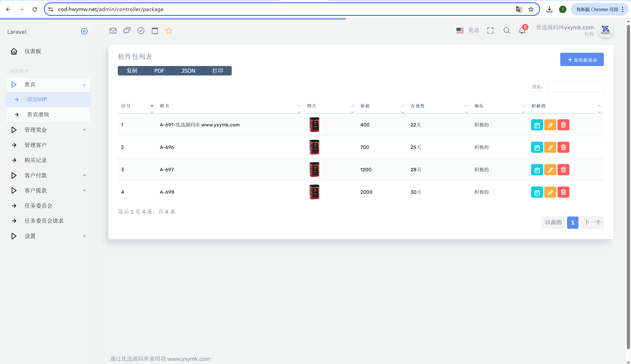Export table using PDF button

tap(159, 71)
